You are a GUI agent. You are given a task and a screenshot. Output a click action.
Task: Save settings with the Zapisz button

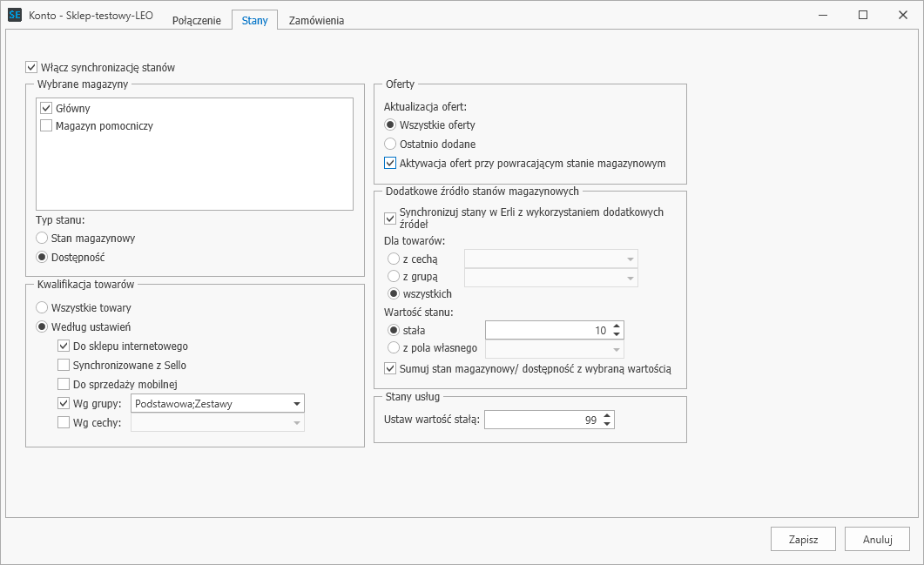(803, 539)
